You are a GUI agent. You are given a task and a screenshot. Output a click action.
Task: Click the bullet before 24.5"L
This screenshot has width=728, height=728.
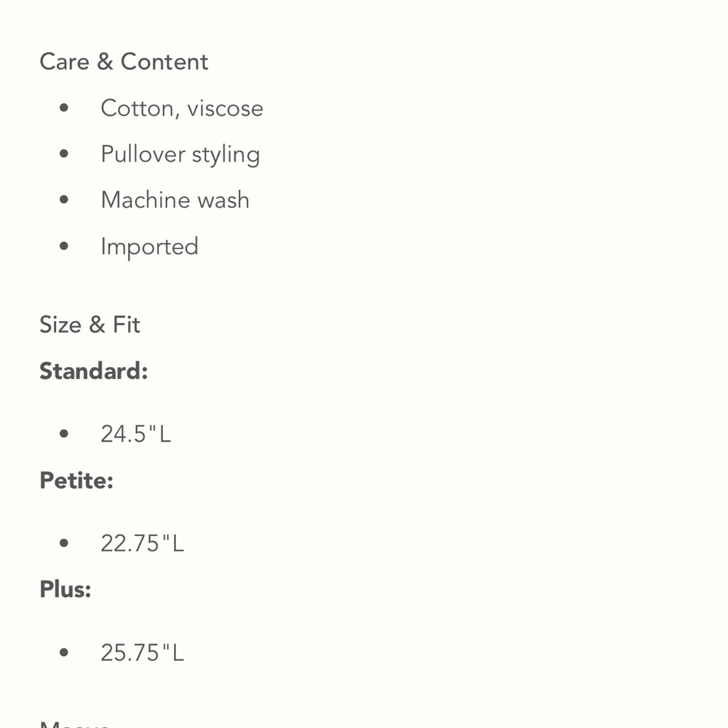[x=64, y=434]
